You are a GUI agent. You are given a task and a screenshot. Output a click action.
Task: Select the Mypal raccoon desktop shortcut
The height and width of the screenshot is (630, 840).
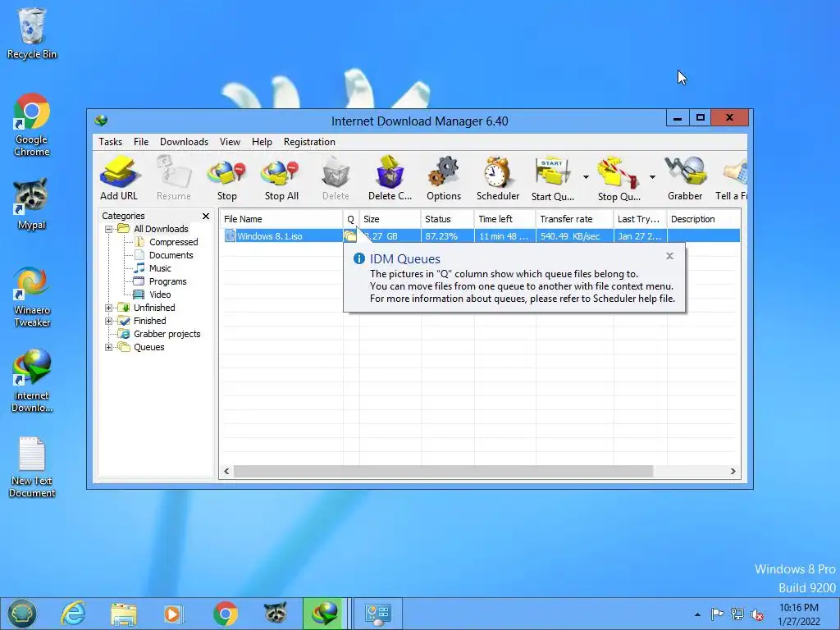[32, 204]
